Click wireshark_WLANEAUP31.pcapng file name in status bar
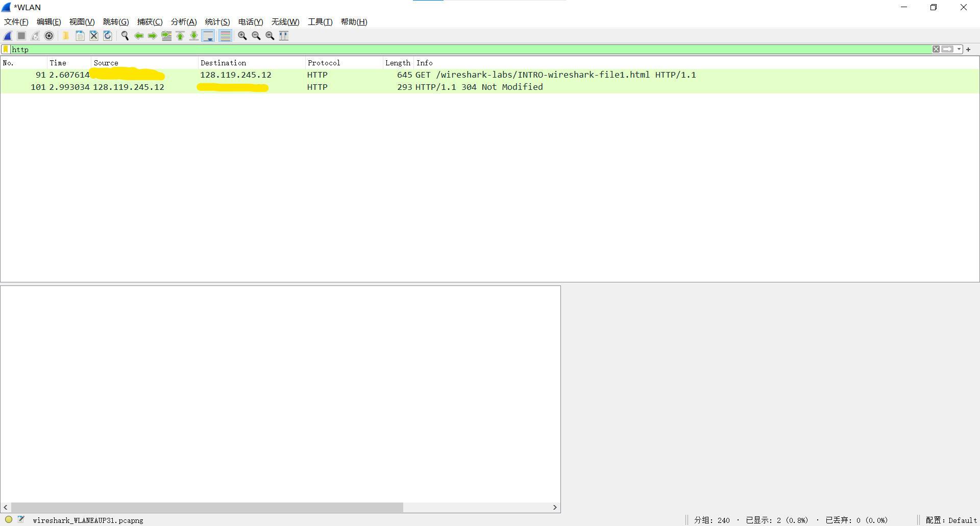980x526 pixels. [88, 520]
